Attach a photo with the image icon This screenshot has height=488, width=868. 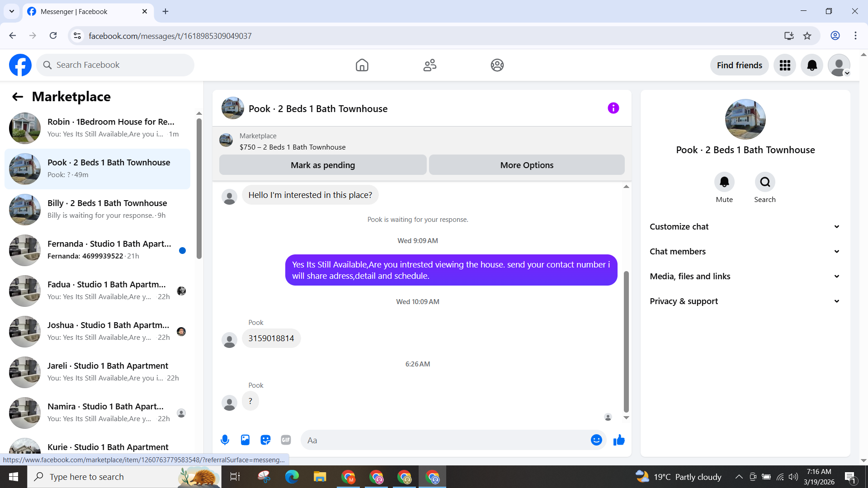pyautogui.click(x=245, y=440)
